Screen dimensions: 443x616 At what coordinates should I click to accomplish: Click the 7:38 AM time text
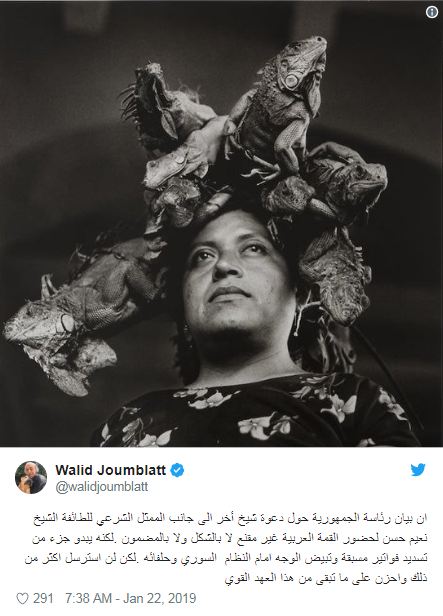(x=88, y=598)
